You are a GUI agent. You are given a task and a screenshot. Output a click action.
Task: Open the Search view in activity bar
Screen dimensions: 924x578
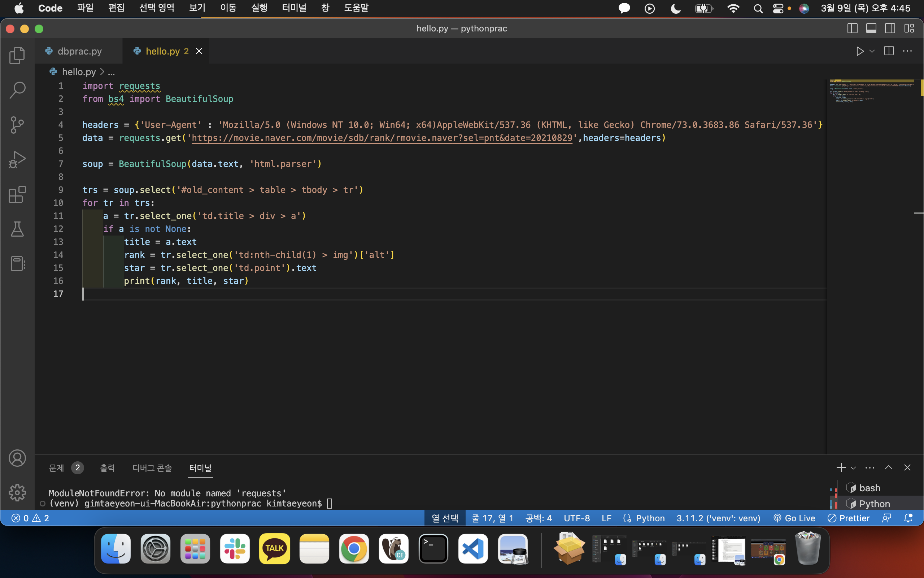click(17, 90)
